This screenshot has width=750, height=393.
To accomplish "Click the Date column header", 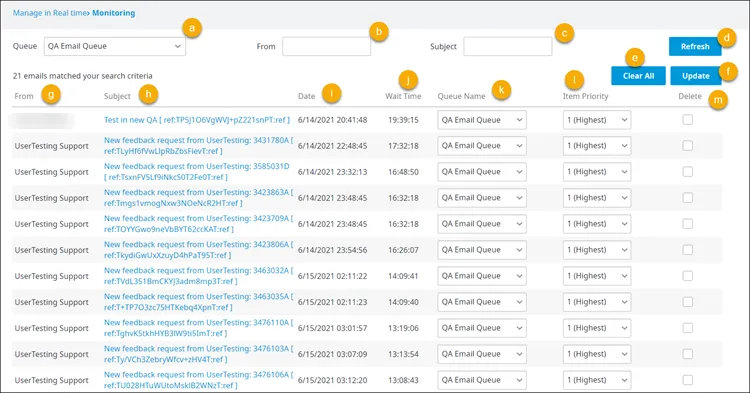I will (x=306, y=96).
